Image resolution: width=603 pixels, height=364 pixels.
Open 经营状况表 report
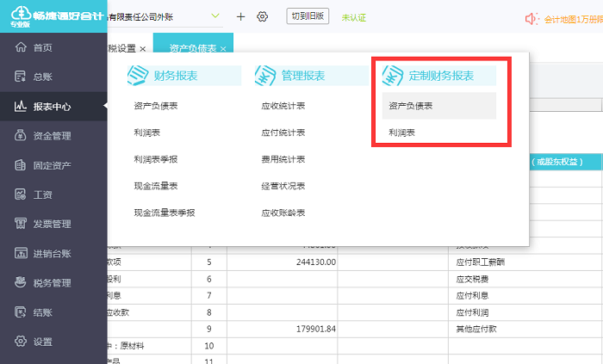283,186
